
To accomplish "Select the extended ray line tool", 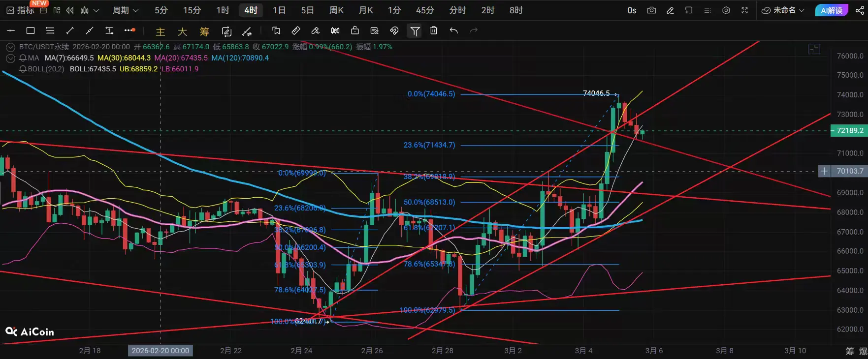I will (90, 30).
